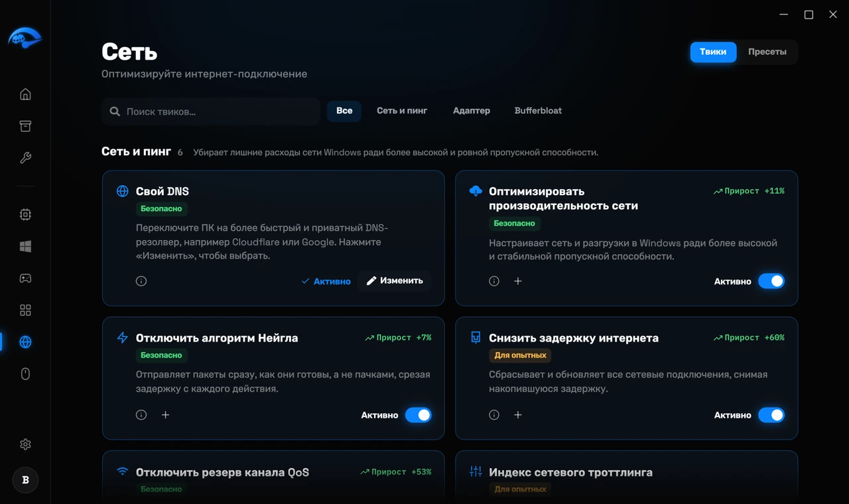Click the magnifier search icon

pos(115,111)
